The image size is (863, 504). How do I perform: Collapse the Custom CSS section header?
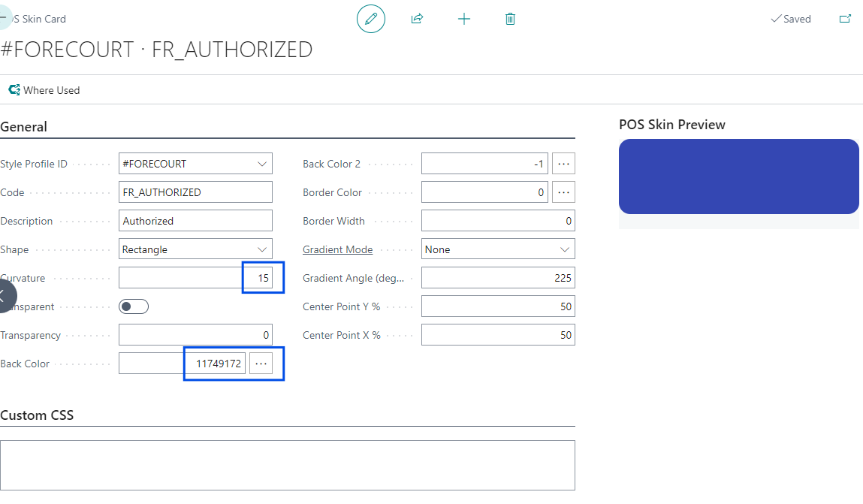37,415
